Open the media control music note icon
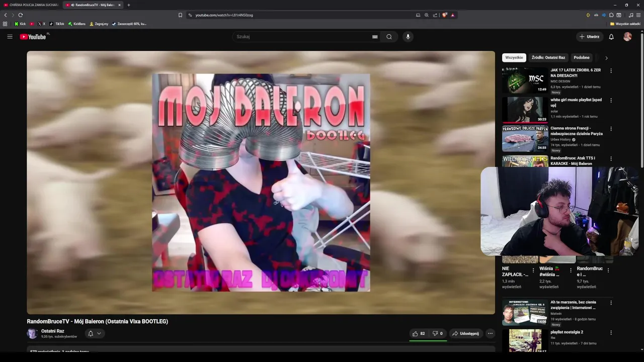The image size is (644, 362). click(x=631, y=15)
